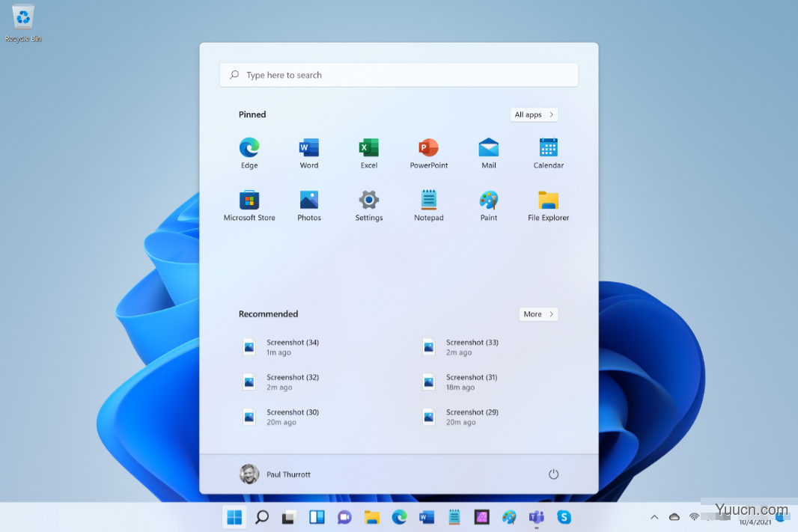Open Paul Thurrott user account menu
Screen dimensions: 798x532
[x=275, y=474]
